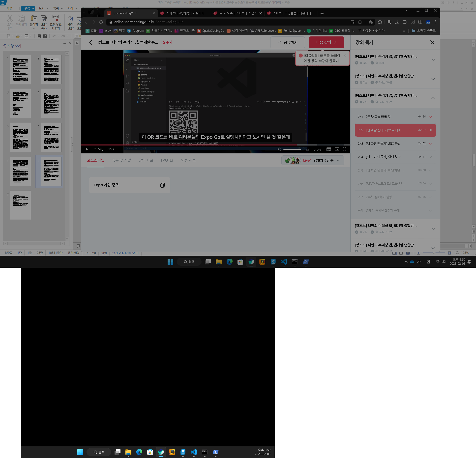476x458 pixels.
Task: Click the 다음 강의 button
Action: pyautogui.click(x=327, y=42)
